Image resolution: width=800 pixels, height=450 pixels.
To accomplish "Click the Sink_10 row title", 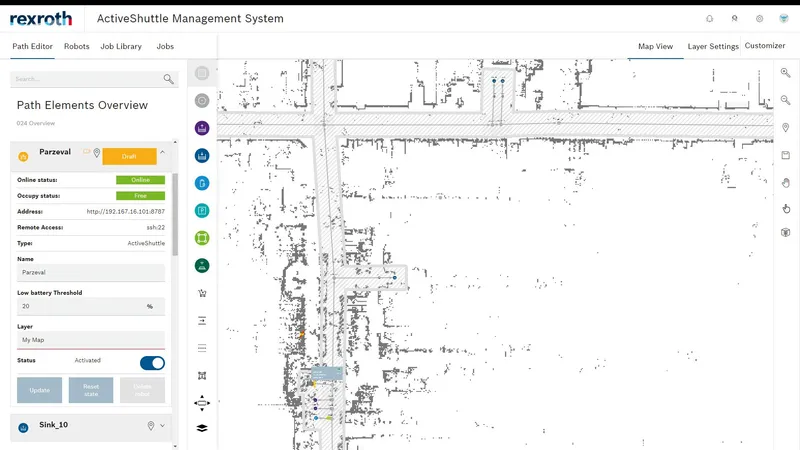I will (54, 425).
